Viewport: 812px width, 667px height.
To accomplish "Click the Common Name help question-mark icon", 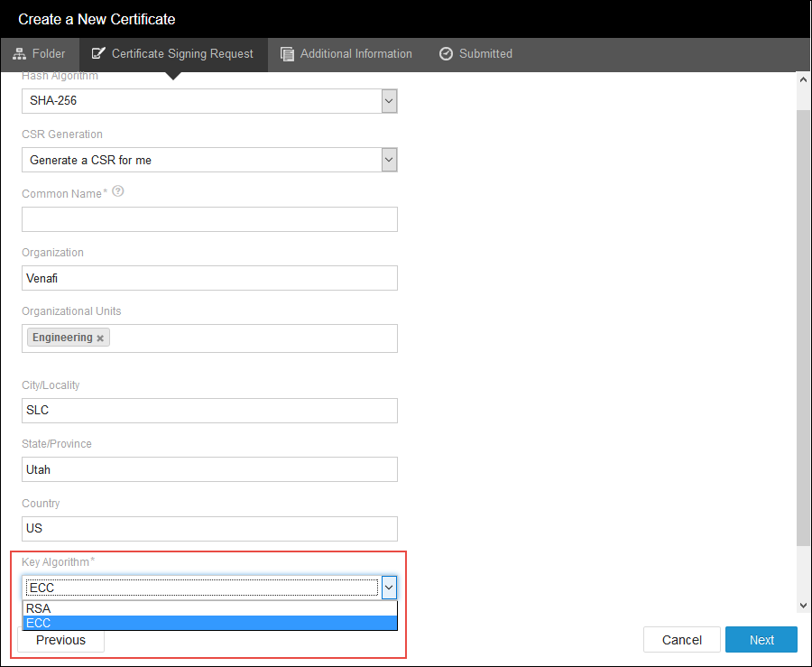I will tap(117, 192).
